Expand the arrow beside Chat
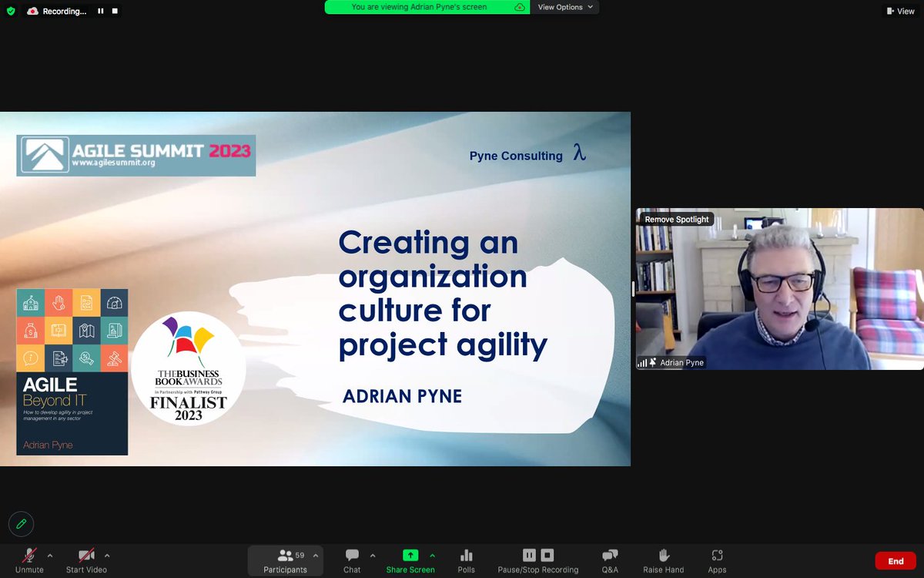 coord(373,555)
